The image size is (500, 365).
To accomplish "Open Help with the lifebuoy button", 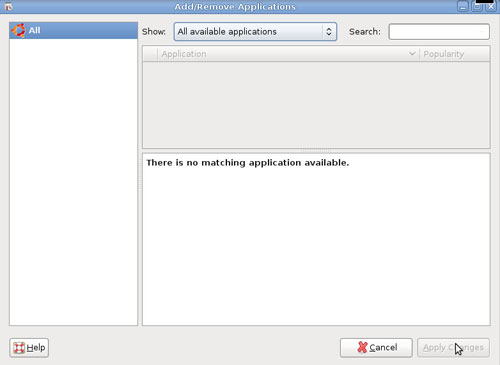I will pyautogui.click(x=29, y=348).
